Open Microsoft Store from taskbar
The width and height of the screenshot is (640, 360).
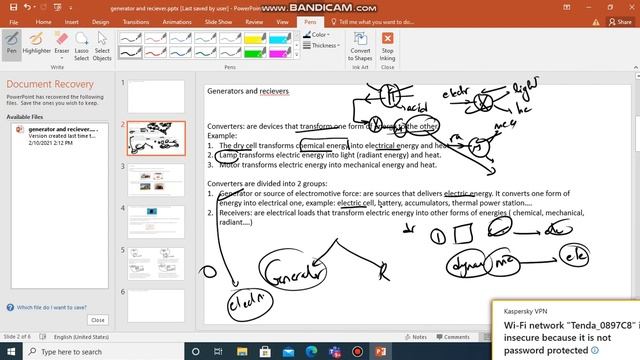point(265,351)
